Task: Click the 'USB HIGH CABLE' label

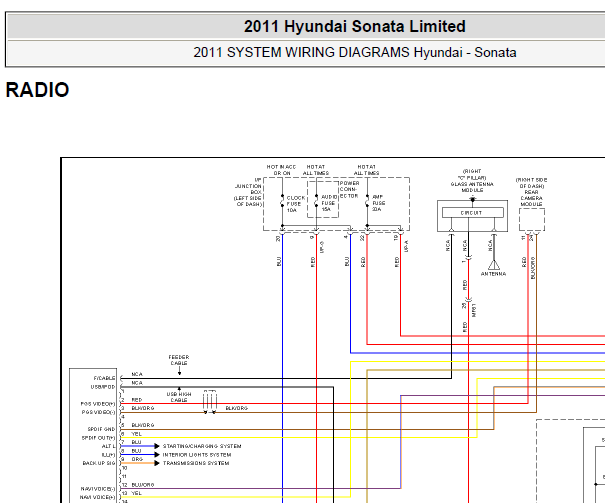Action: tap(179, 397)
